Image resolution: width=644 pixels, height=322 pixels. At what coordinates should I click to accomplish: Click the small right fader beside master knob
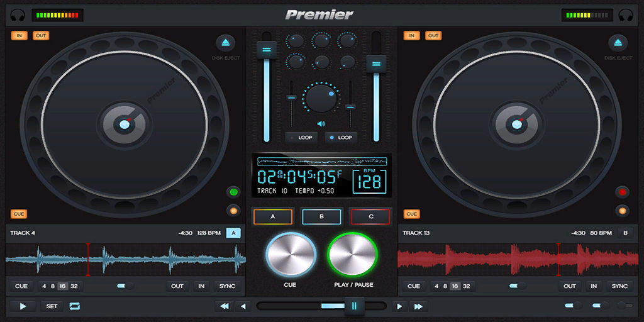pyautogui.click(x=350, y=107)
